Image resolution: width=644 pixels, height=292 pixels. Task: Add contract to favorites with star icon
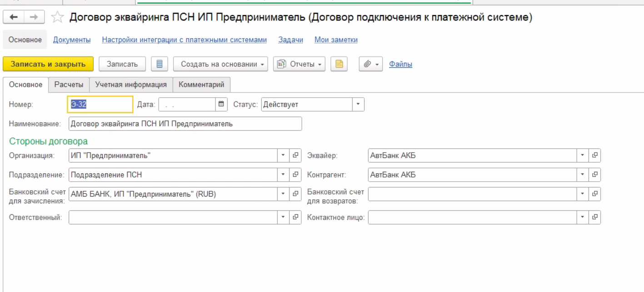point(57,18)
